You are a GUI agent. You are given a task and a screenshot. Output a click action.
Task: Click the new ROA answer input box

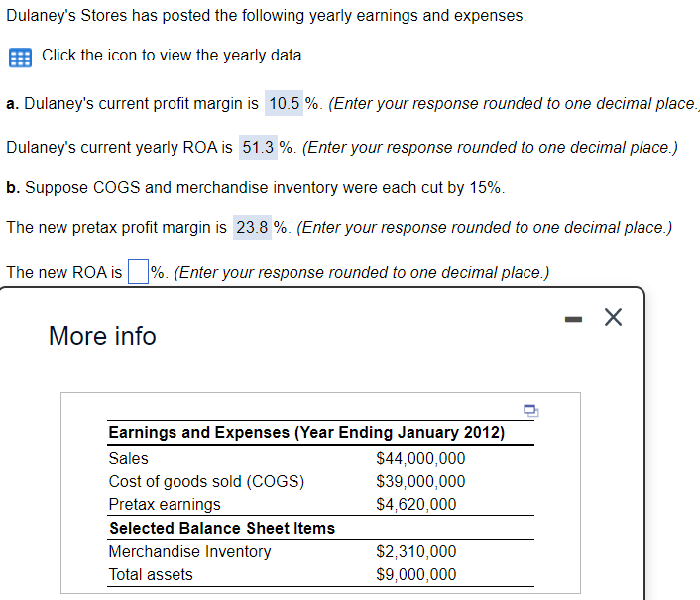click(x=139, y=272)
